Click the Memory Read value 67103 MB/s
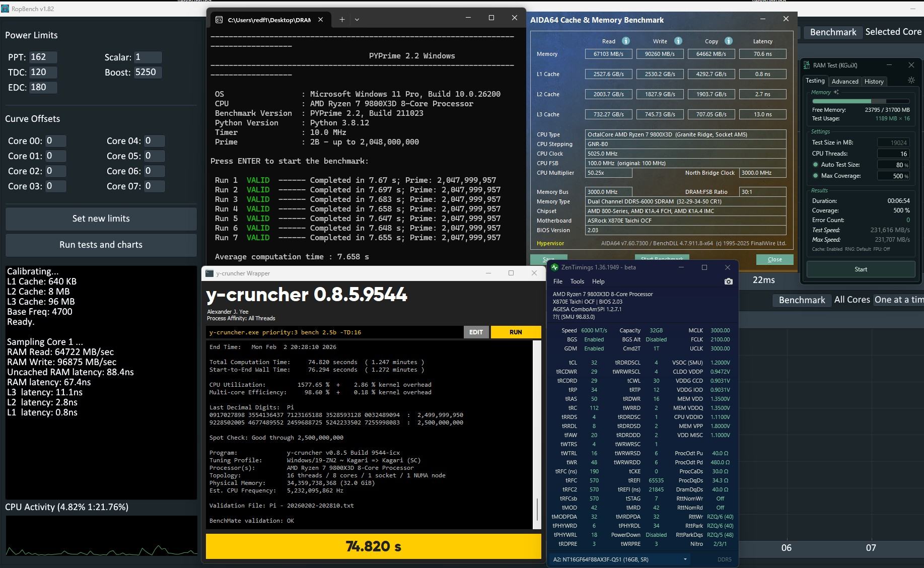The height and width of the screenshot is (568, 924). [608, 54]
